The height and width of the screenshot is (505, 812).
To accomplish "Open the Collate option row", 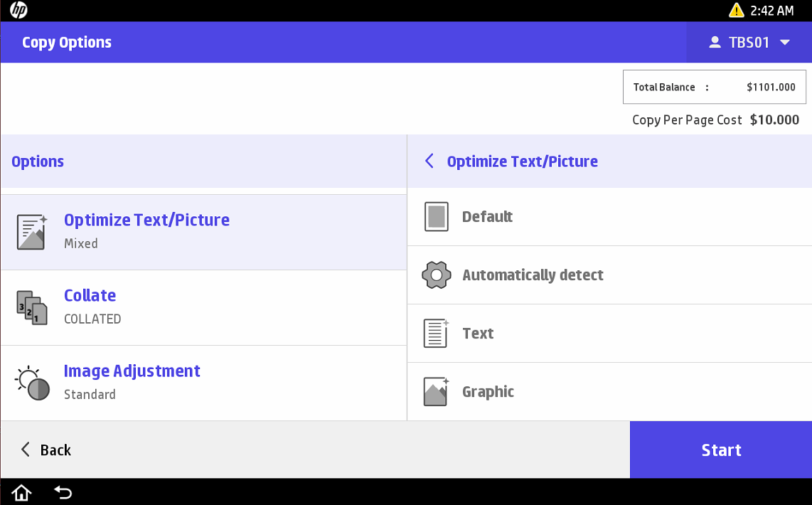I will (x=203, y=307).
